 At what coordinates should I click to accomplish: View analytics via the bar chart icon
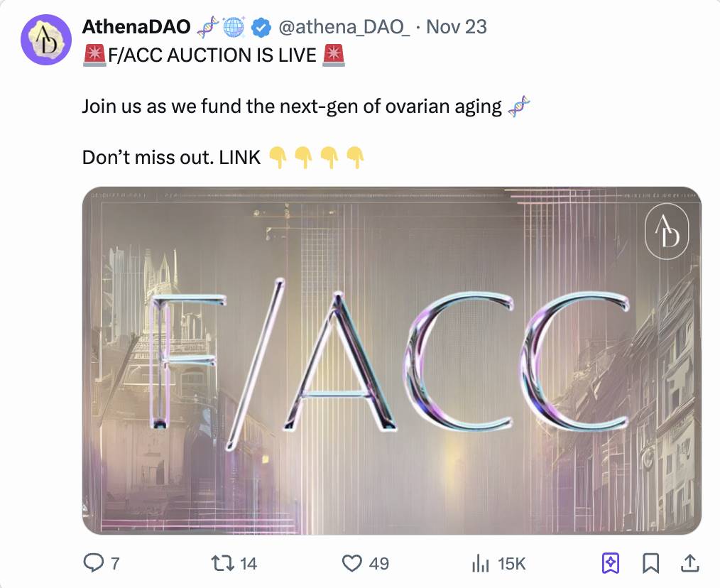tap(480, 562)
